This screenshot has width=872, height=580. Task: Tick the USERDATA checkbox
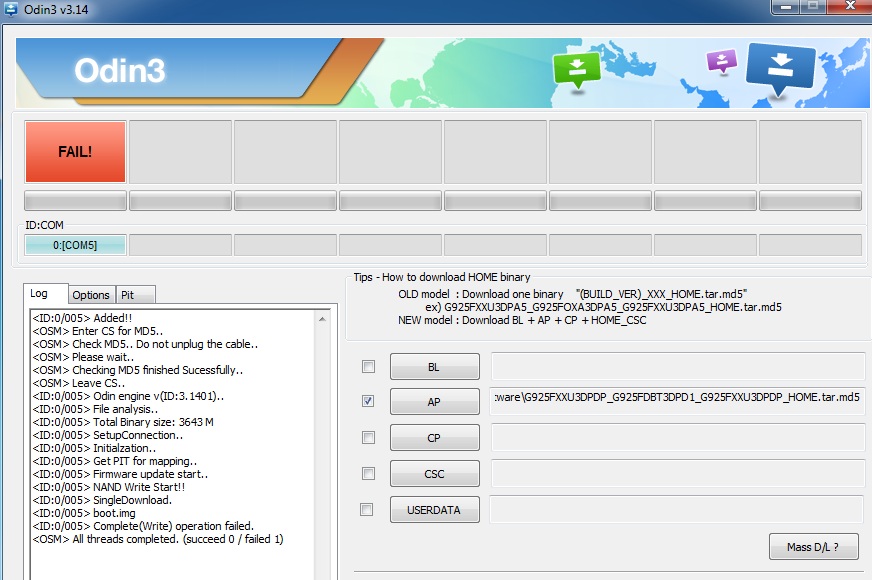click(x=366, y=509)
